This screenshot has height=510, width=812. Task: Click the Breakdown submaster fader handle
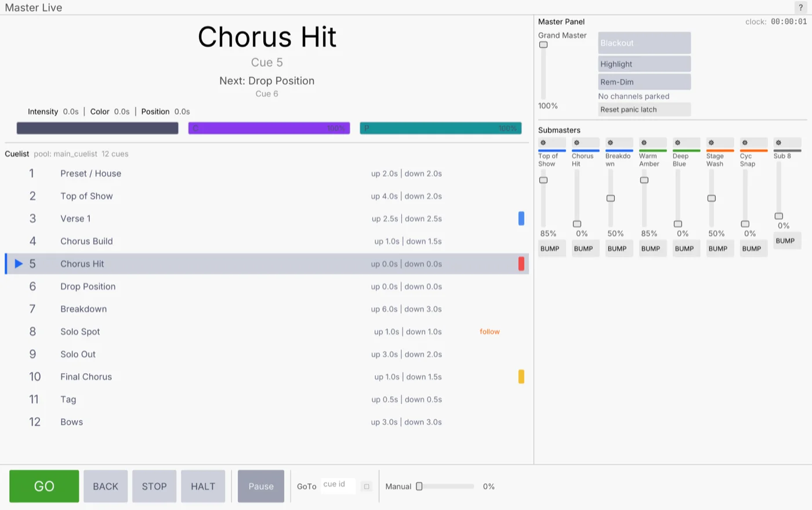611,198
